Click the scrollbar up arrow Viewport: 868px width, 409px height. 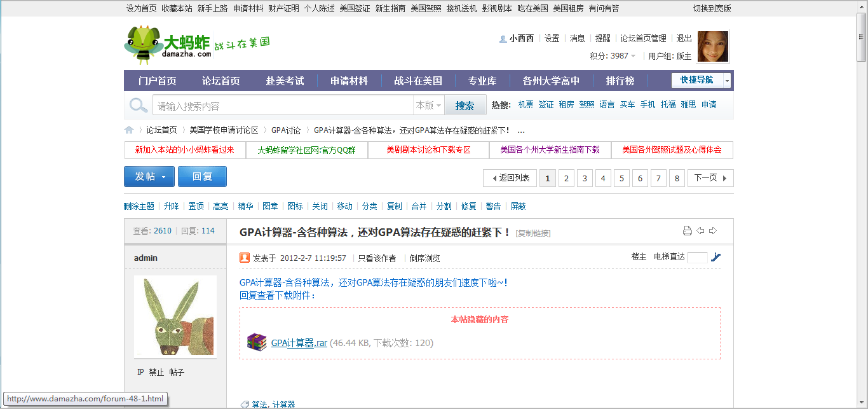pyautogui.click(x=862, y=6)
